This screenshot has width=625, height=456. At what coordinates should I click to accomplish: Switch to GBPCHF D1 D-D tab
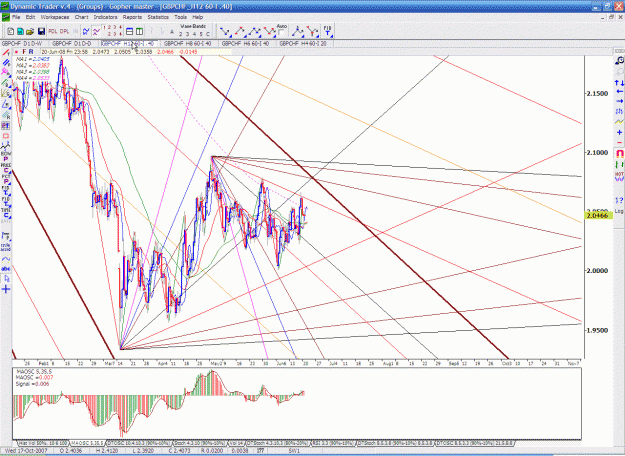click(72, 43)
